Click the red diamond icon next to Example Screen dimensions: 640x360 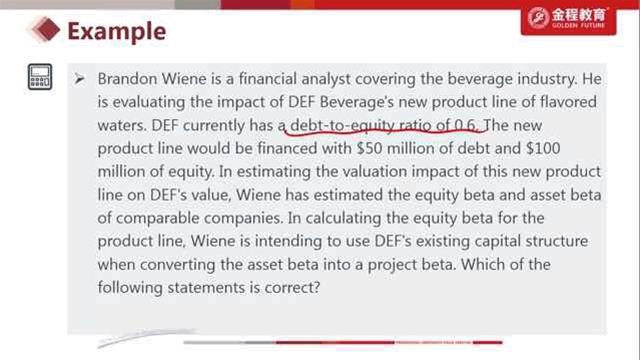pyautogui.click(x=44, y=29)
